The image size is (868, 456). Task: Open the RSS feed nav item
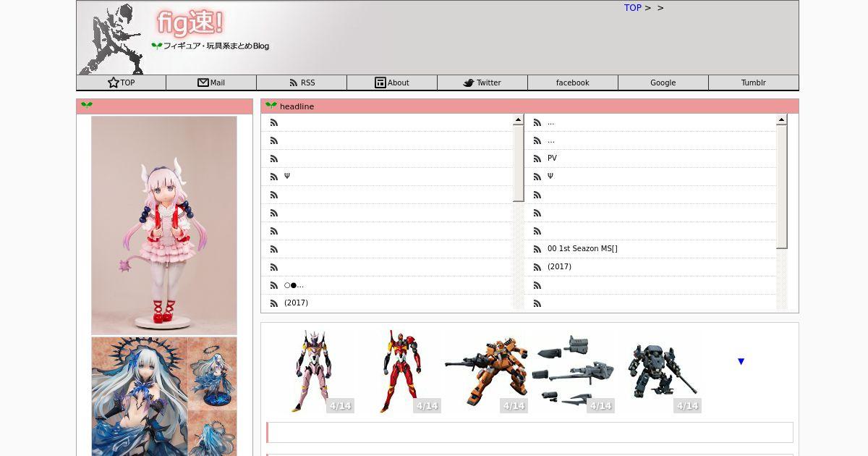pos(302,83)
